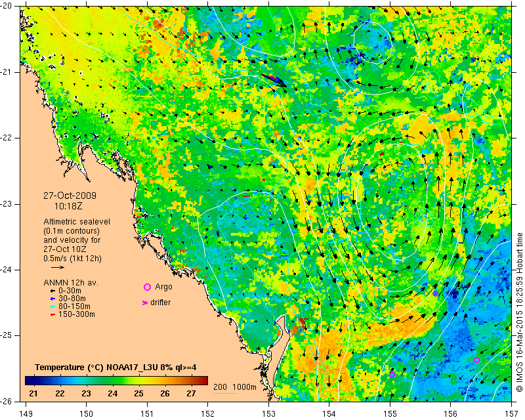The image size is (525, 420).
Task: Click the cyan 200m isobath legend line
Action: coord(224,393)
